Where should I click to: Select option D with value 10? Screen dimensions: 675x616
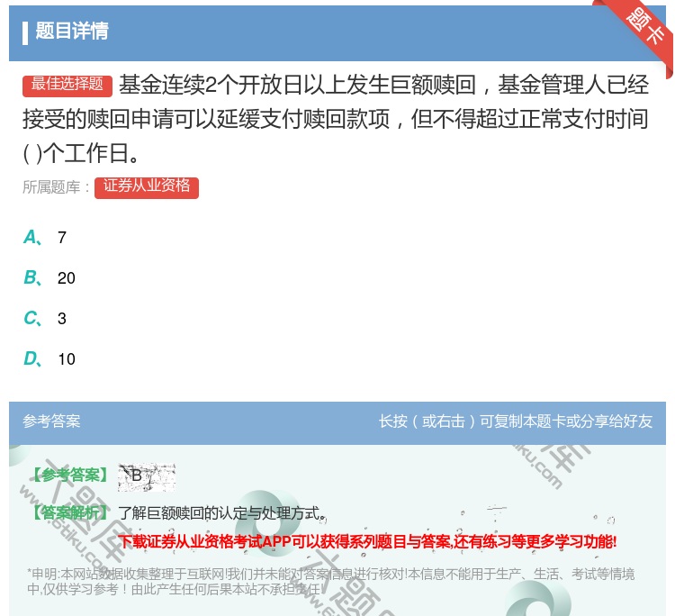coord(49,358)
